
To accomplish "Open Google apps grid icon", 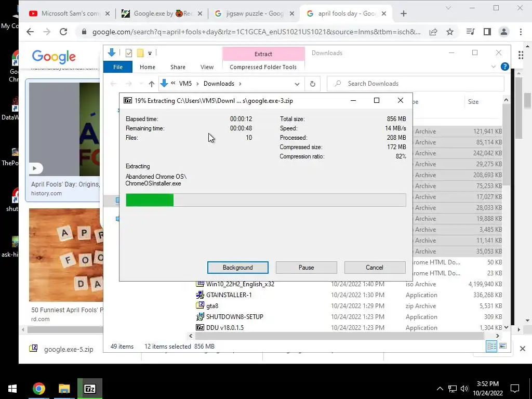I will [521, 55].
